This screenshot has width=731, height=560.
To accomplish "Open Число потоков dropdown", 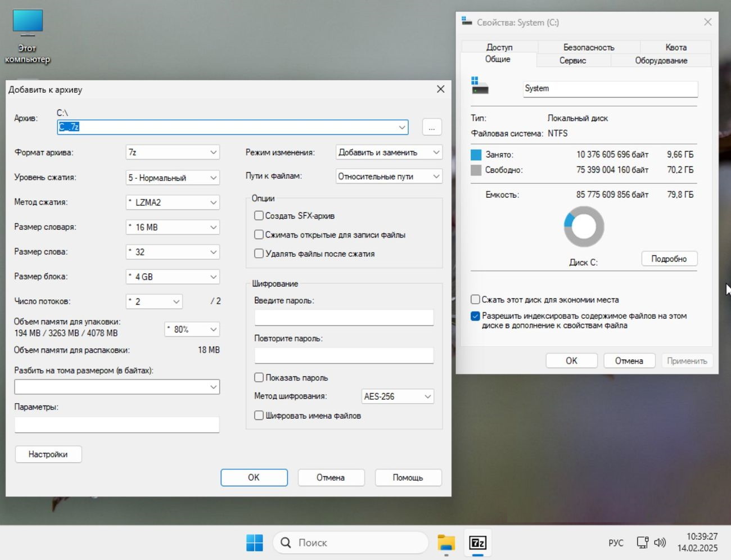I will tap(154, 301).
